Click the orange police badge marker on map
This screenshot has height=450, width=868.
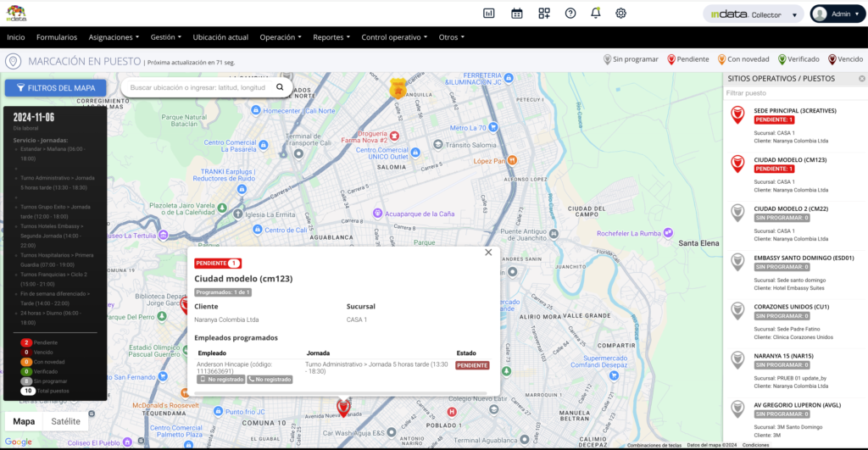coord(398,88)
